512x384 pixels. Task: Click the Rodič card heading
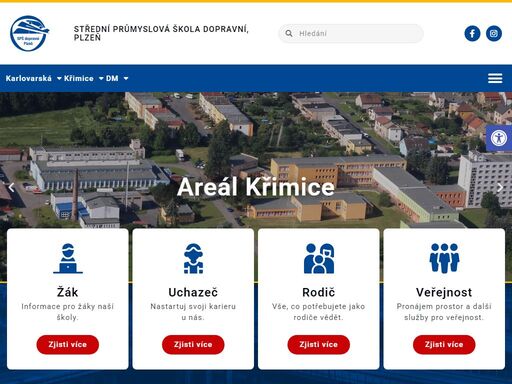pos(319,292)
